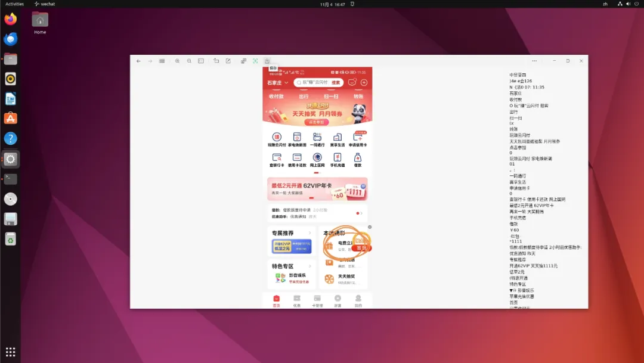Switch to the 我的 bottom tab
Viewport: 644px width, 363px height.
pyautogui.click(x=358, y=300)
